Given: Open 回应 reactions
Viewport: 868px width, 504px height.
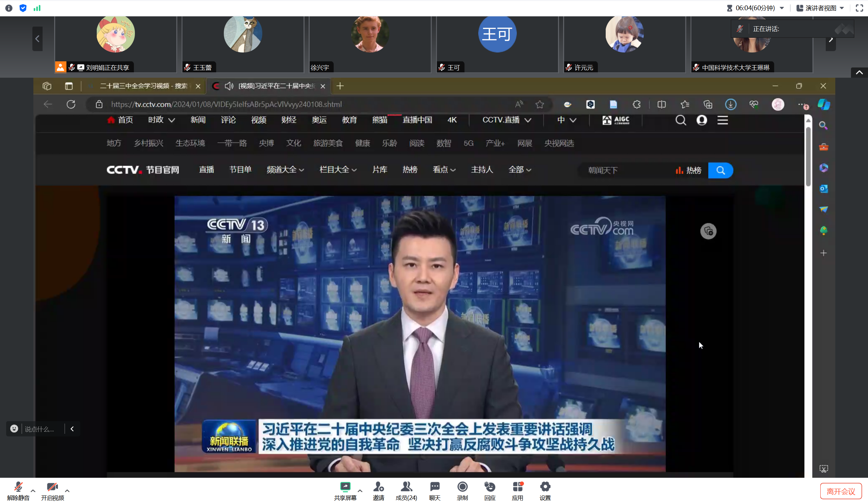Looking at the screenshot, I should [490, 491].
